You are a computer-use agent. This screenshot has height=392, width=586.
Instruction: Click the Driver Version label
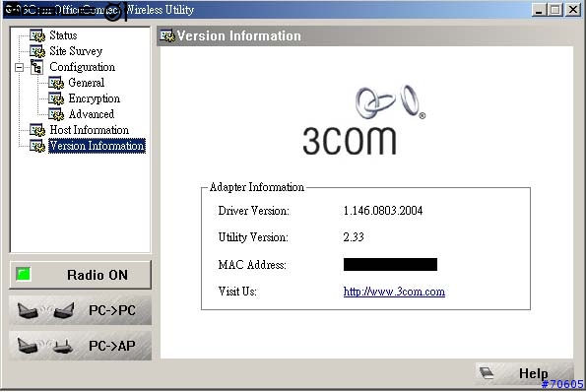254,211
